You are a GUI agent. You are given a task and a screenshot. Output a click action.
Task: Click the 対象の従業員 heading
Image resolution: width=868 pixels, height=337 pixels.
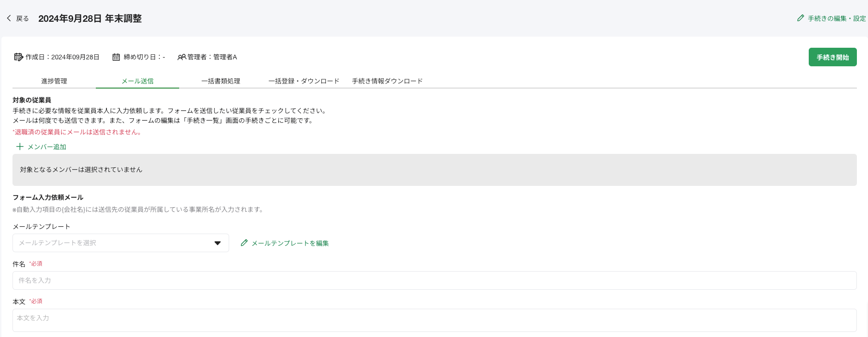(x=31, y=100)
